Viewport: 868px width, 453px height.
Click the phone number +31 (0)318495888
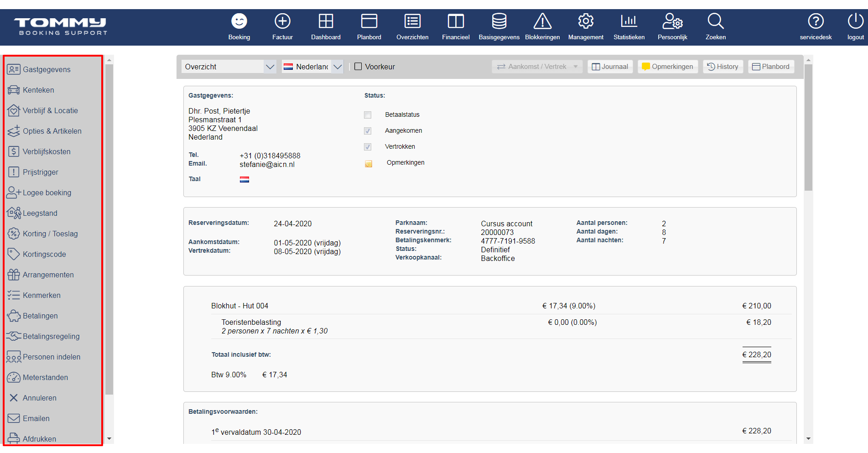(x=270, y=156)
